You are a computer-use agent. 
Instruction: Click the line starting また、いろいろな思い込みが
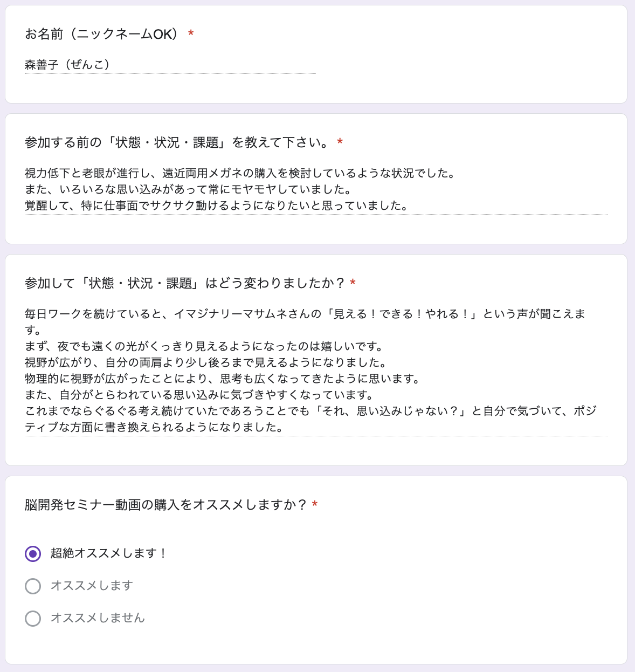point(189,189)
